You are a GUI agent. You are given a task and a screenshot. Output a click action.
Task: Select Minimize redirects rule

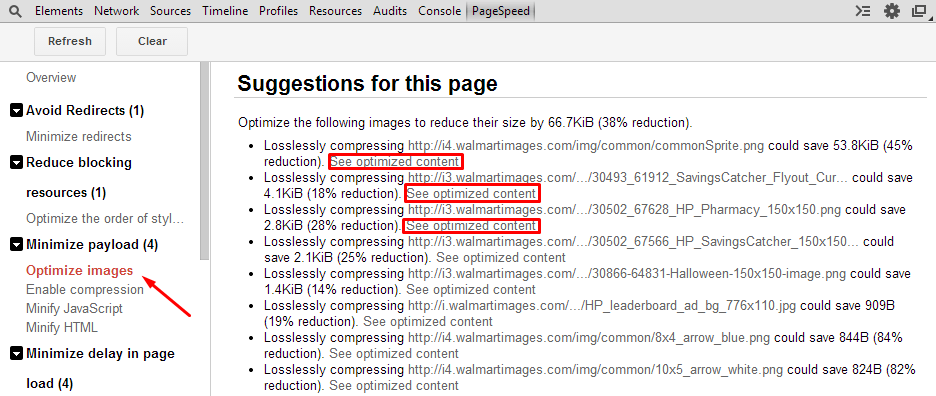pyautogui.click(x=78, y=137)
